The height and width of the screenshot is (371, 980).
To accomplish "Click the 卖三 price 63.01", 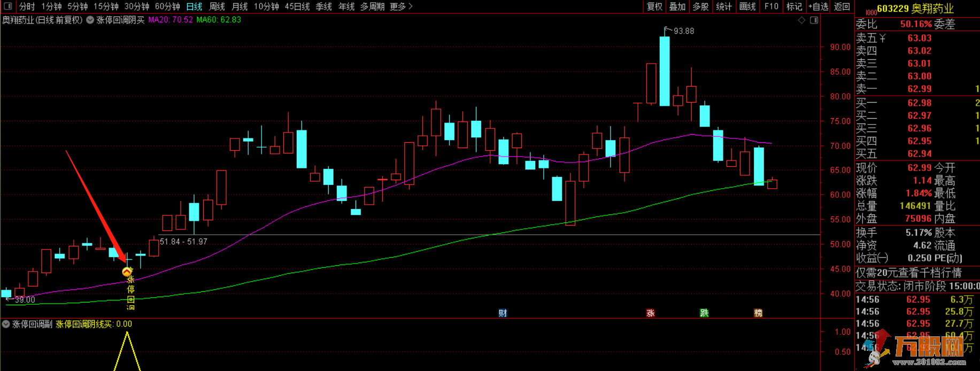I will tap(920, 63).
